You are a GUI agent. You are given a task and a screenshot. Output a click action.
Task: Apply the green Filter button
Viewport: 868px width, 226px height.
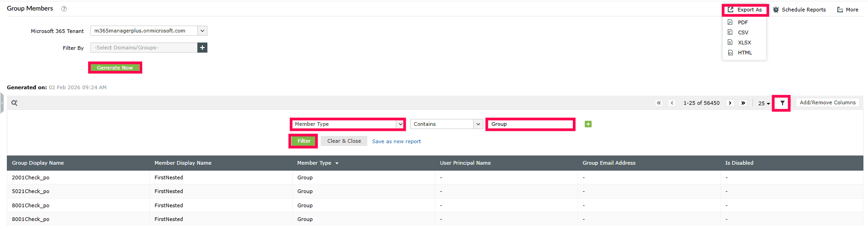tap(304, 141)
